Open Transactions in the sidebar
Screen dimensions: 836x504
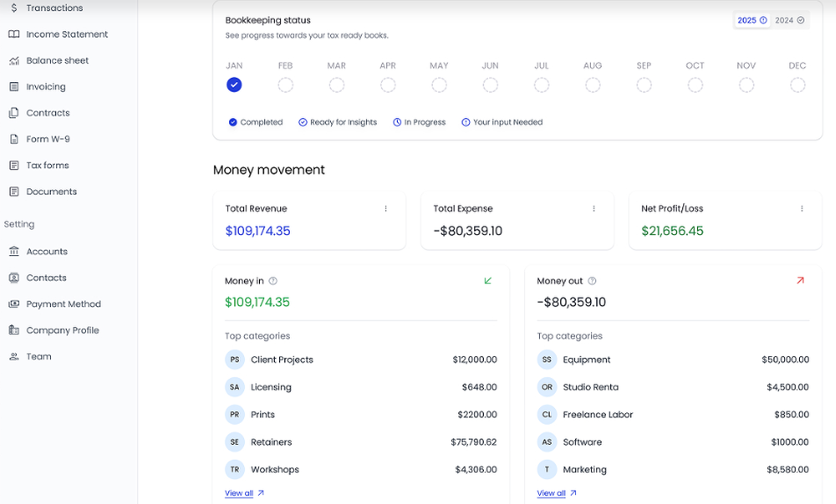(x=54, y=8)
